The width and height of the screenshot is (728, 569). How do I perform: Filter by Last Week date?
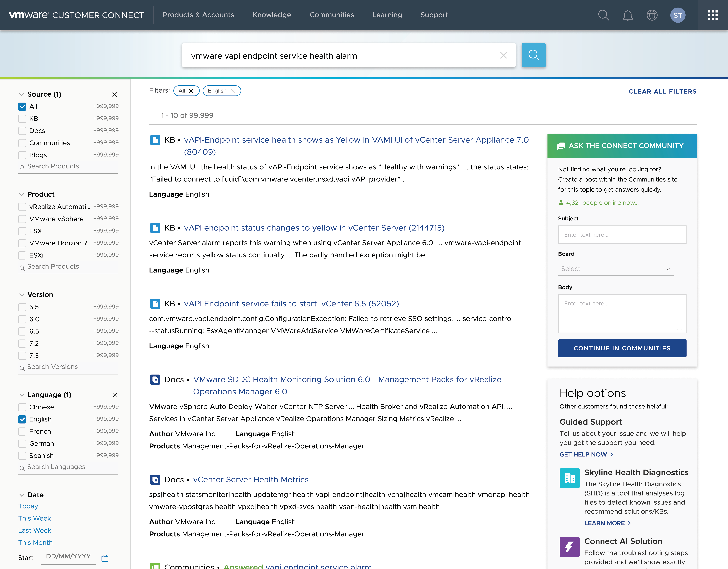(x=35, y=531)
